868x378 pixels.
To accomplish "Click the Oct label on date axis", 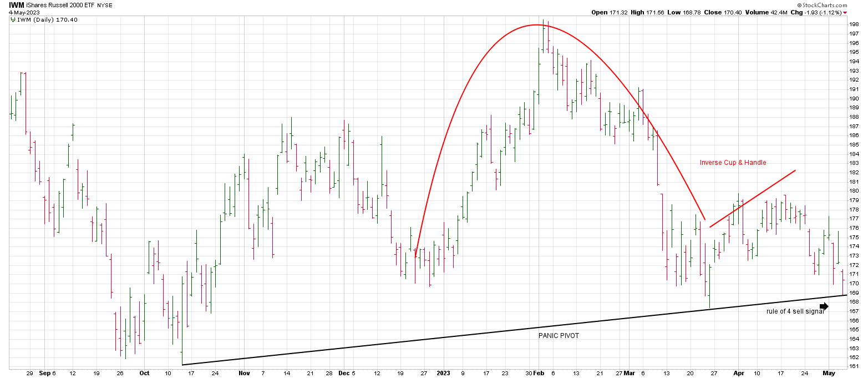I will (x=144, y=373).
